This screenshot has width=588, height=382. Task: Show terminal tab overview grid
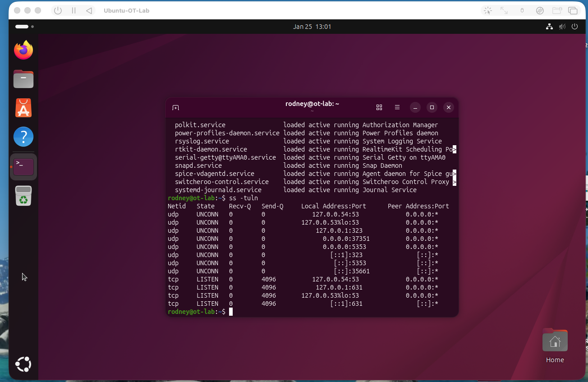pos(379,107)
